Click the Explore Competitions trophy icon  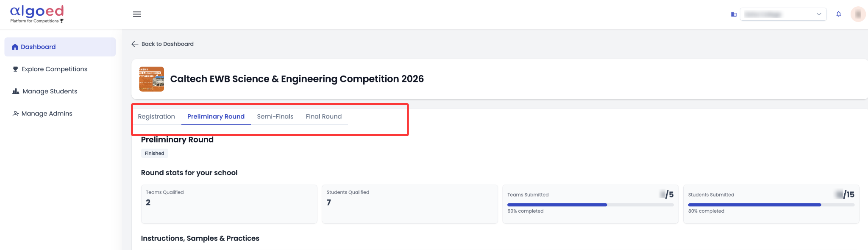pos(15,69)
